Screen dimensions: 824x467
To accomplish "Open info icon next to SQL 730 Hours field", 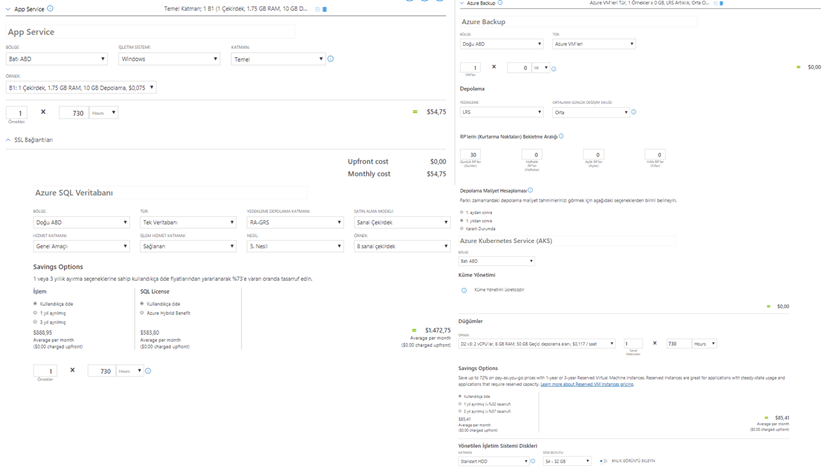I will pyautogui.click(x=148, y=371).
